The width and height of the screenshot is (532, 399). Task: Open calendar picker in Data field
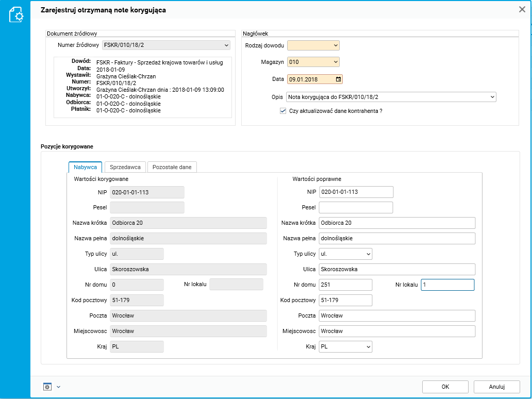(338, 79)
